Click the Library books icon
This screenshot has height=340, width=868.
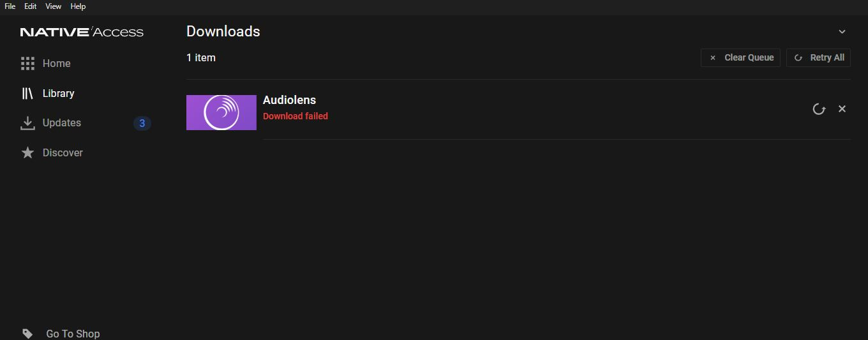(x=27, y=93)
